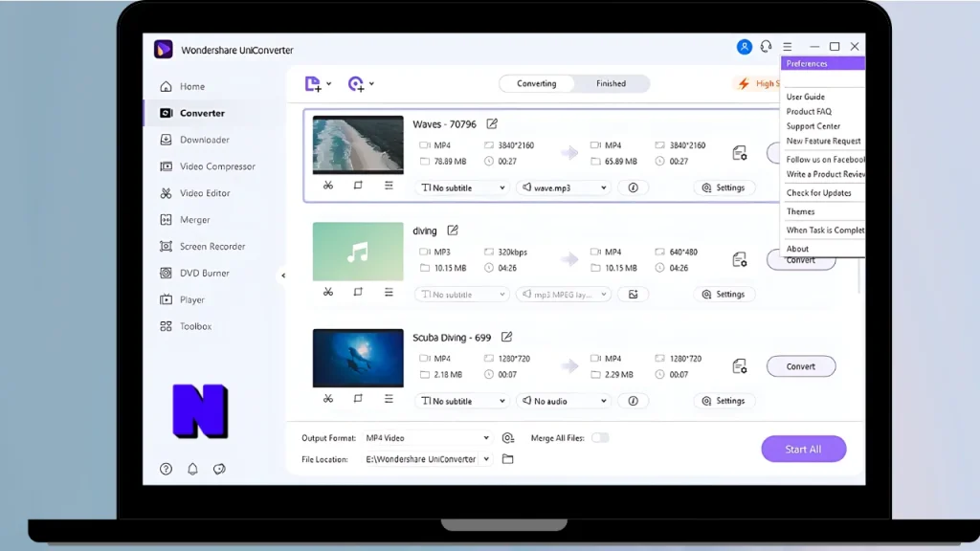Open Settings for Scuba Diving video
The width and height of the screenshot is (980, 551).
724,401
